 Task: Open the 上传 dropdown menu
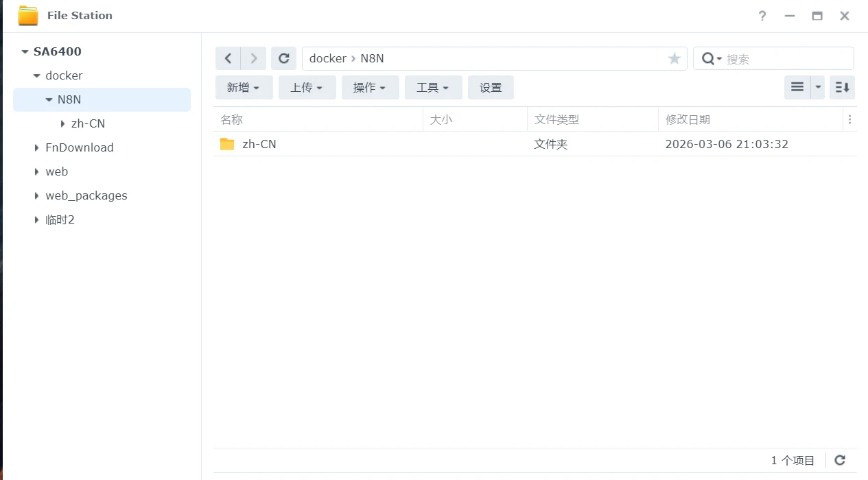[307, 87]
